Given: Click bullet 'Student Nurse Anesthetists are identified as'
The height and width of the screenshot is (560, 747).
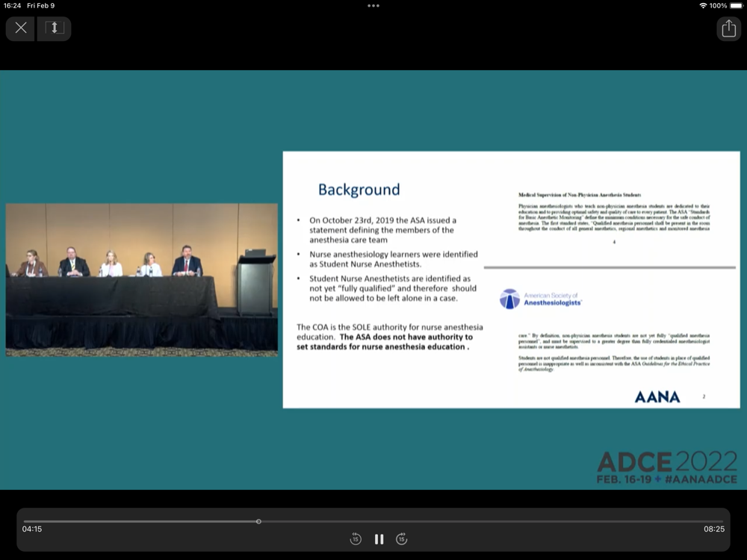Looking at the screenshot, I should pos(393,288).
